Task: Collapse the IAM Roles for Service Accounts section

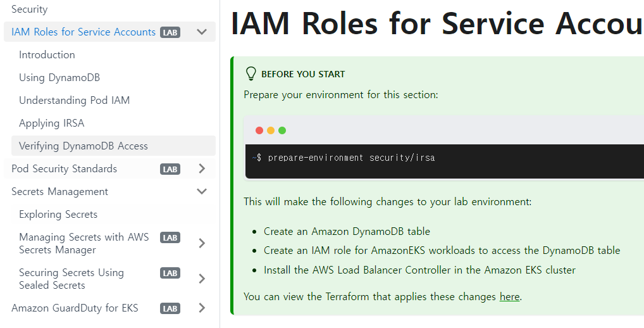Action: coord(202,32)
